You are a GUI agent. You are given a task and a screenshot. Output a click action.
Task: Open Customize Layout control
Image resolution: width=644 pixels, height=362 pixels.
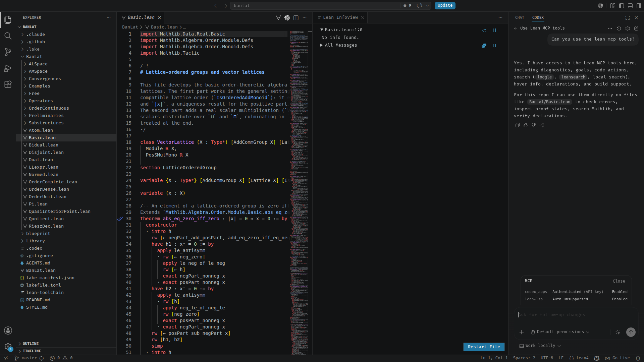[613, 6]
